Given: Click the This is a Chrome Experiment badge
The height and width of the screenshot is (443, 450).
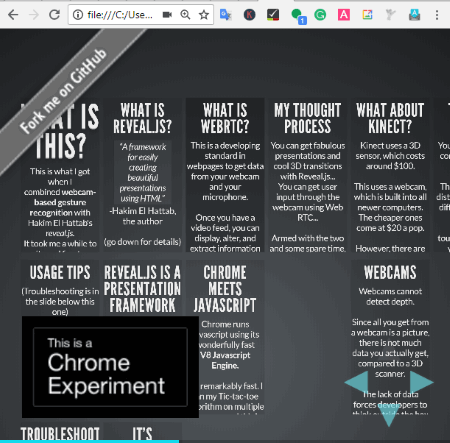Looking at the screenshot, I should [x=110, y=367].
